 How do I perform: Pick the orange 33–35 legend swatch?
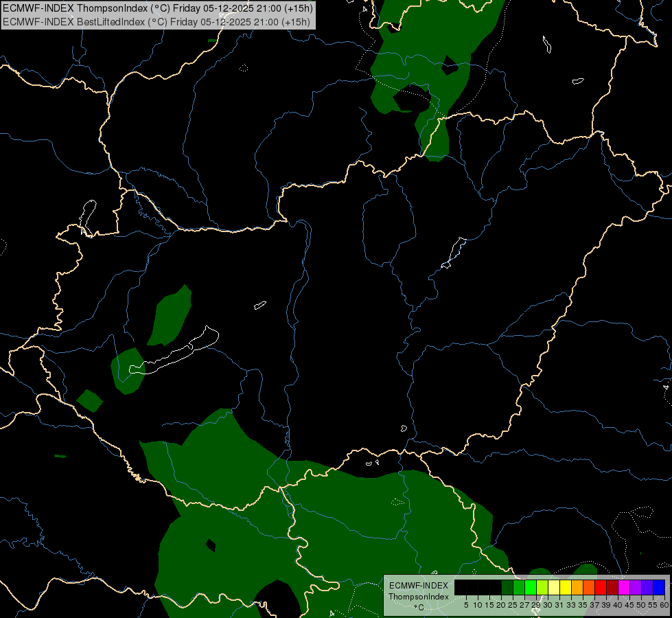coord(577,587)
